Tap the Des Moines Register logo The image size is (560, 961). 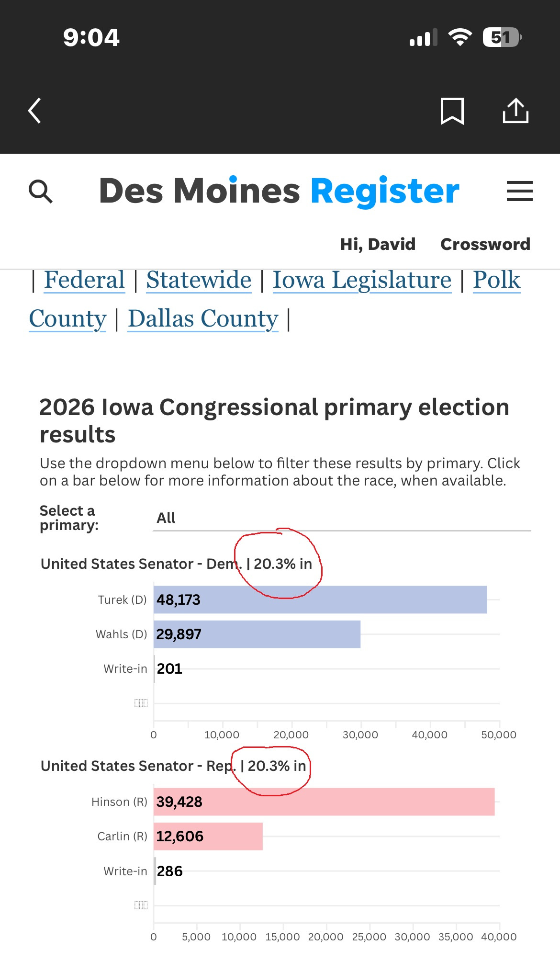click(279, 191)
